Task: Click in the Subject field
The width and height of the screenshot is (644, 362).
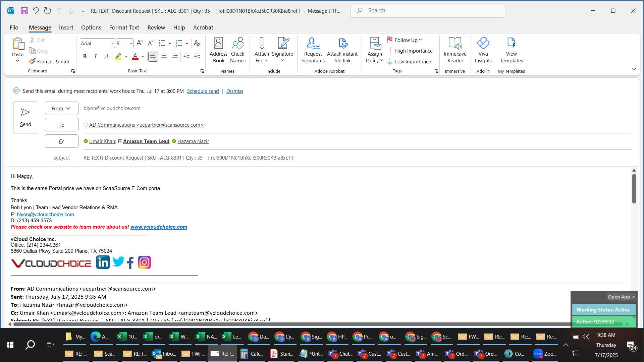Action: [357, 158]
